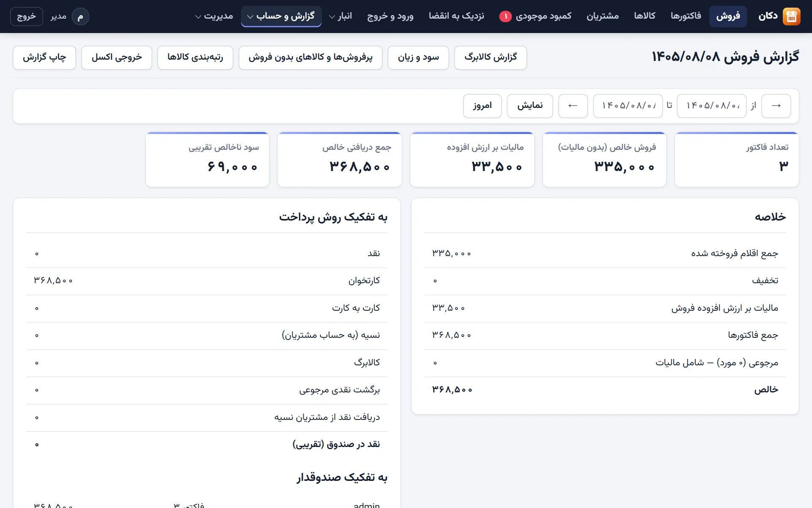Click the خروج logout button
The width and height of the screenshot is (812, 508).
[x=26, y=17]
